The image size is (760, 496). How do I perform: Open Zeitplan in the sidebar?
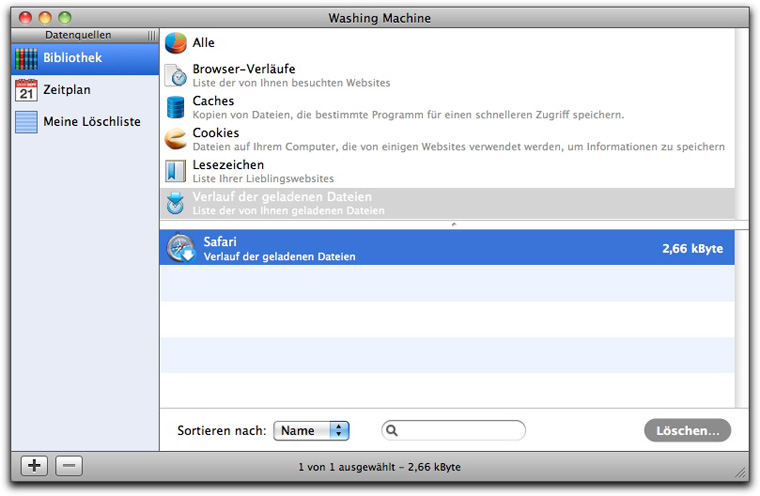click(85, 90)
